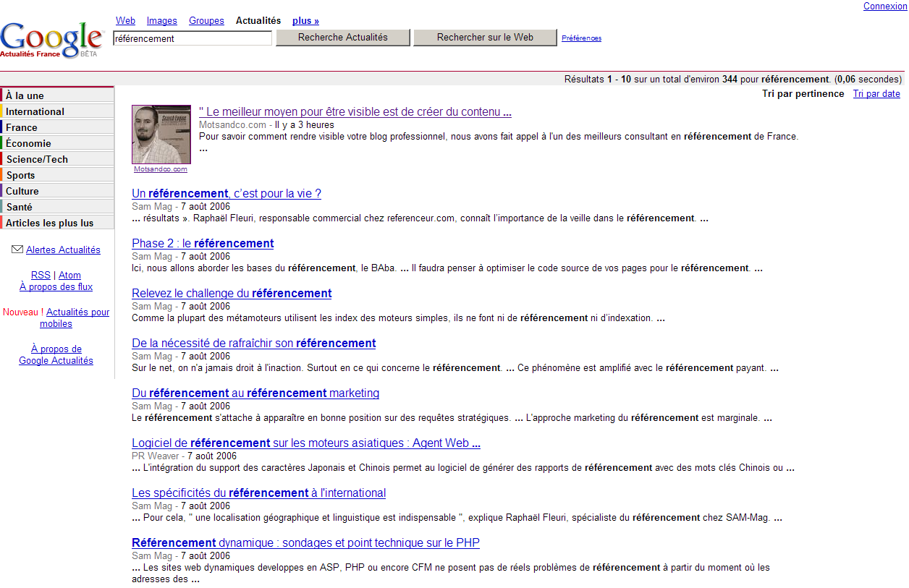Click the Google Actualités France logo
The height and width of the screenshot is (588, 909).
coord(52,40)
